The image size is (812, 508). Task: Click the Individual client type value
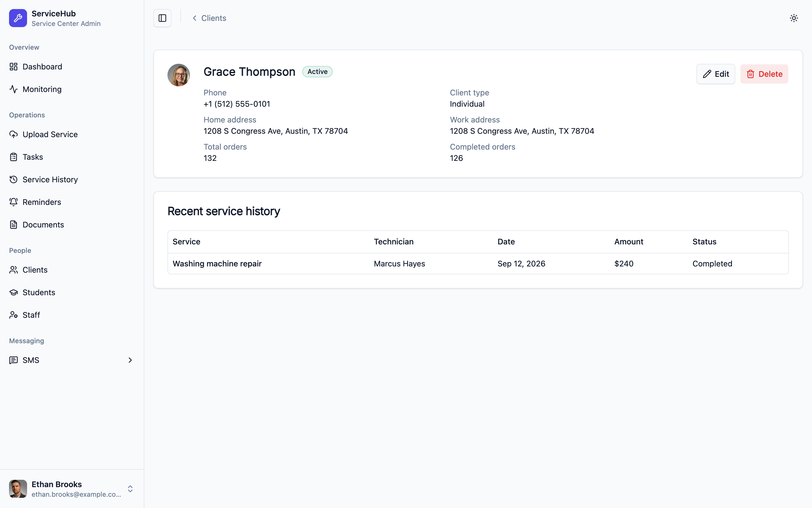point(467,104)
